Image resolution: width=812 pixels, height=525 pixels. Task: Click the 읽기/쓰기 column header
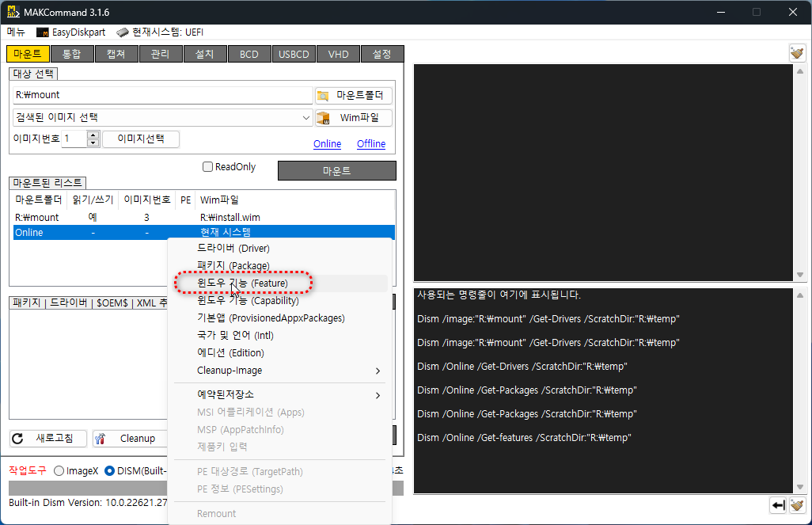click(93, 200)
